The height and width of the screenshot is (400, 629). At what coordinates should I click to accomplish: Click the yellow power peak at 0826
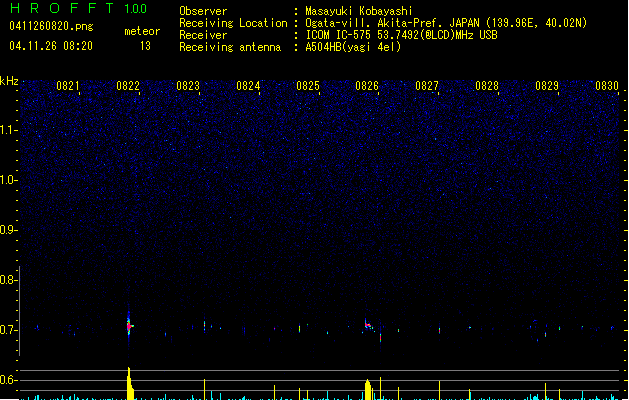click(367, 390)
